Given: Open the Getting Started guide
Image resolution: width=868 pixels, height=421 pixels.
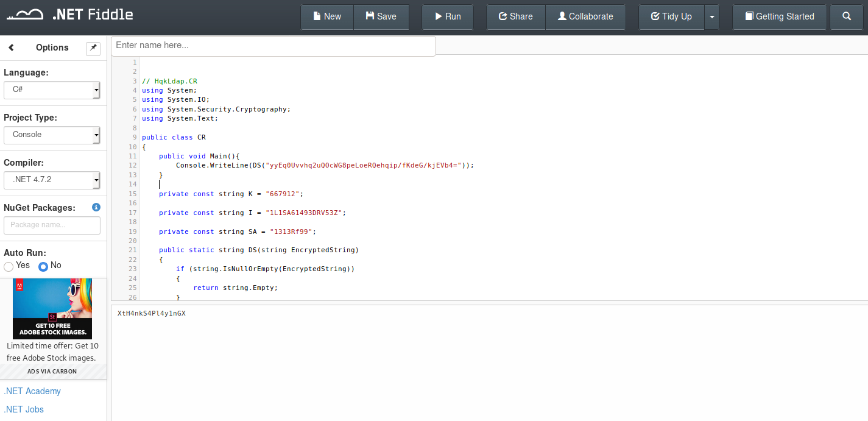Looking at the screenshot, I should 780,17.
